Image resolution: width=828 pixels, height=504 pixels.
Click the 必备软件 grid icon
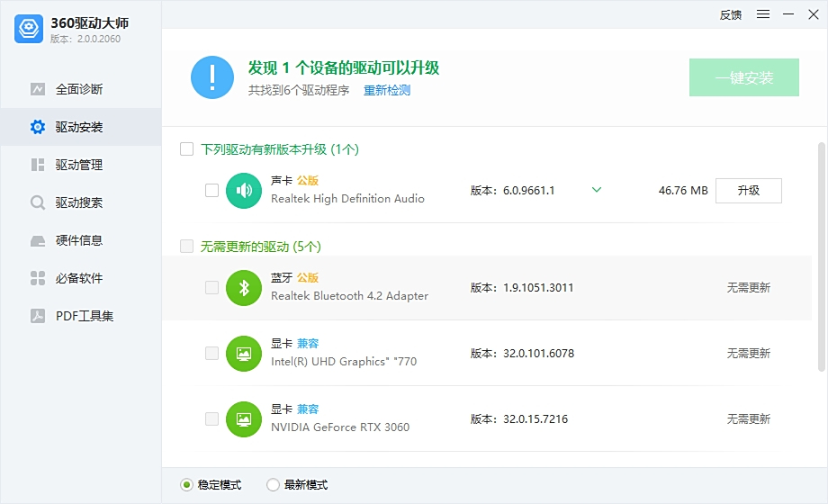tap(38, 278)
